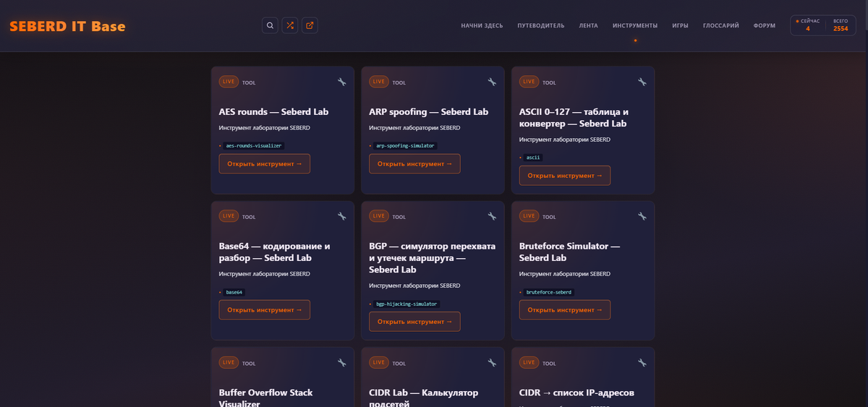Click wrench icon on BGP simulator card
This screenshot has width=868, height=407.
(492, 216)
